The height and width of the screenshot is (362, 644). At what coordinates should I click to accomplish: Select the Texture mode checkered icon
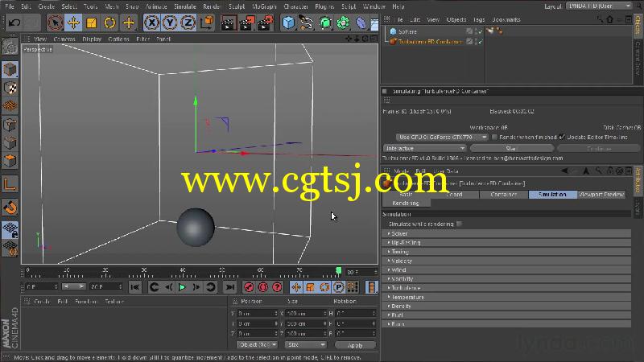coord(10,88)
